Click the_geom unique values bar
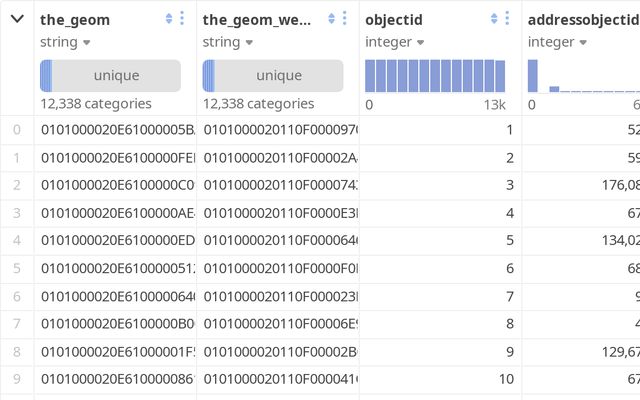 coord(110,76)
